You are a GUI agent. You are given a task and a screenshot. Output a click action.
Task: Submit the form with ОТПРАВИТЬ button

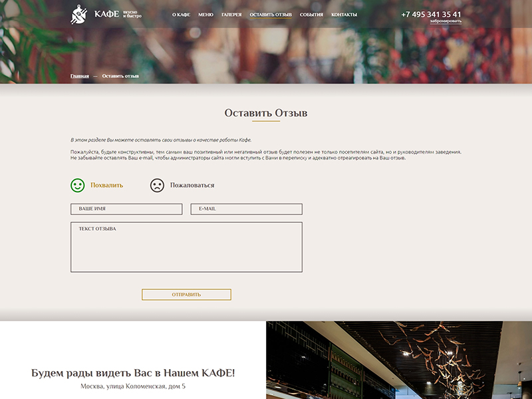click(x=186, y=295)
